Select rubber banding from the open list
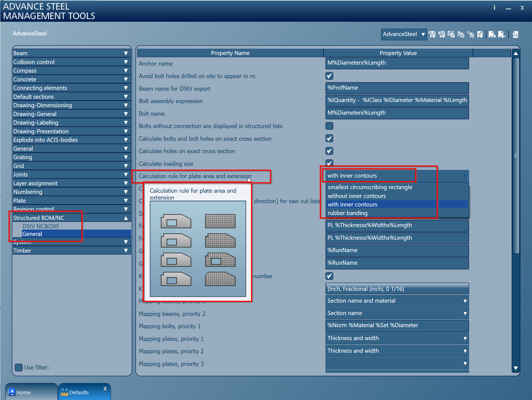The image size is (532, 400). pos(348,213)
